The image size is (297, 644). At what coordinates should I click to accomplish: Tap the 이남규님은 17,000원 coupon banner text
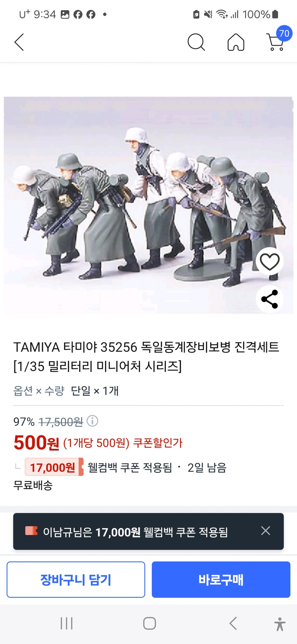click(x=135, y=532)
